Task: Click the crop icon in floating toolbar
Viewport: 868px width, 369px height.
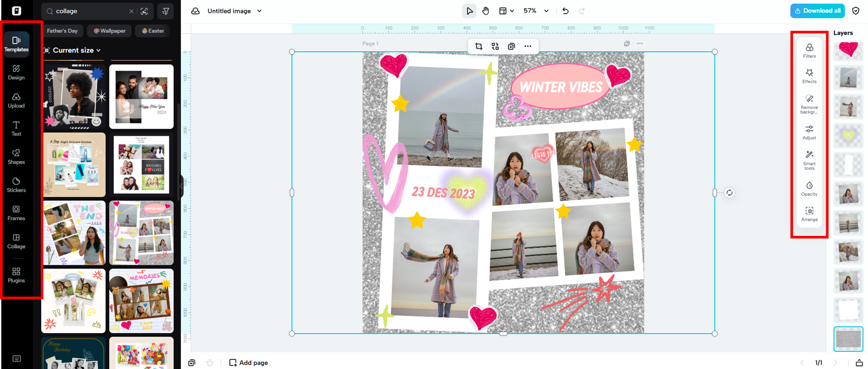Action: pyautogui.click(x=478, y=46)
